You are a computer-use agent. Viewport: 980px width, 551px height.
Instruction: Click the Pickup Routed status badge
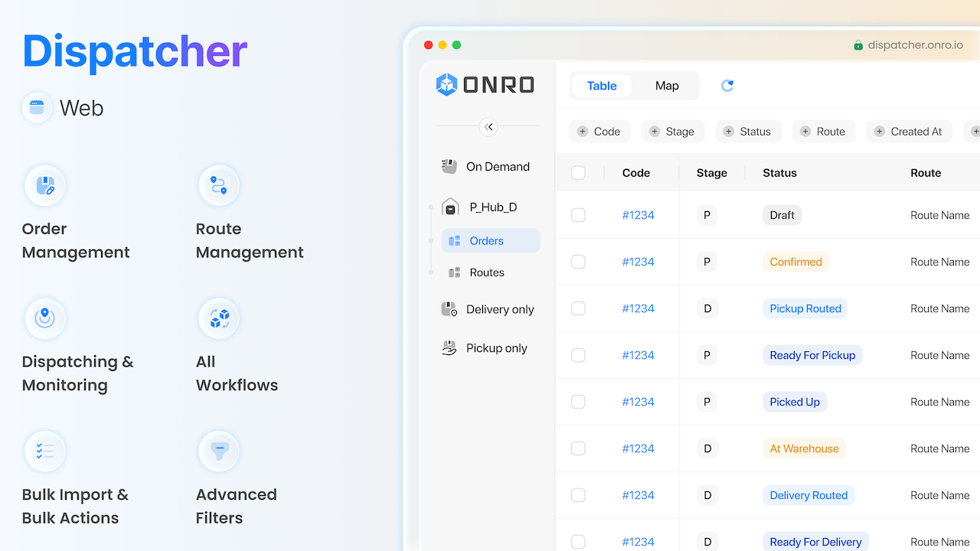[805, 308]
